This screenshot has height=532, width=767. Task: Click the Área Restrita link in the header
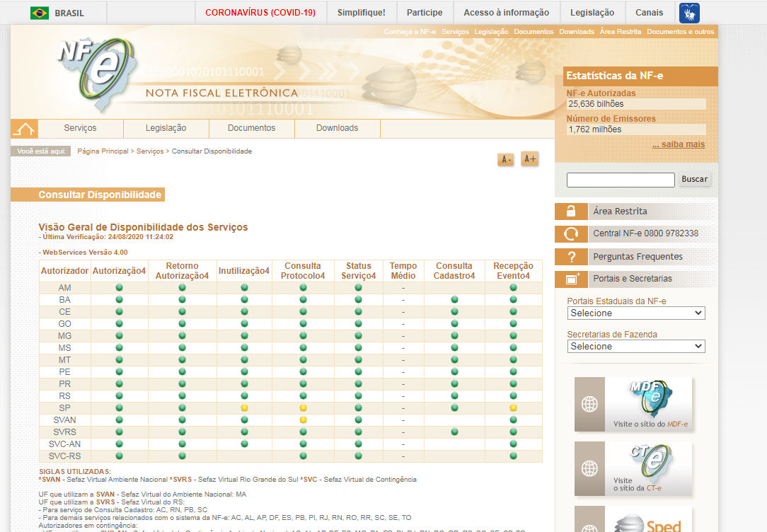pos(621,32)
